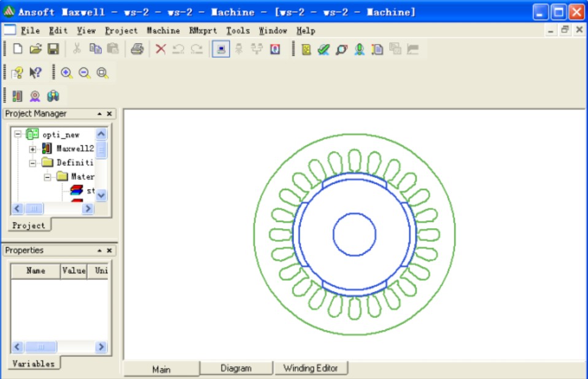
Task: Select the Project tab in Project Manager
Action: [x=28, y=226]
